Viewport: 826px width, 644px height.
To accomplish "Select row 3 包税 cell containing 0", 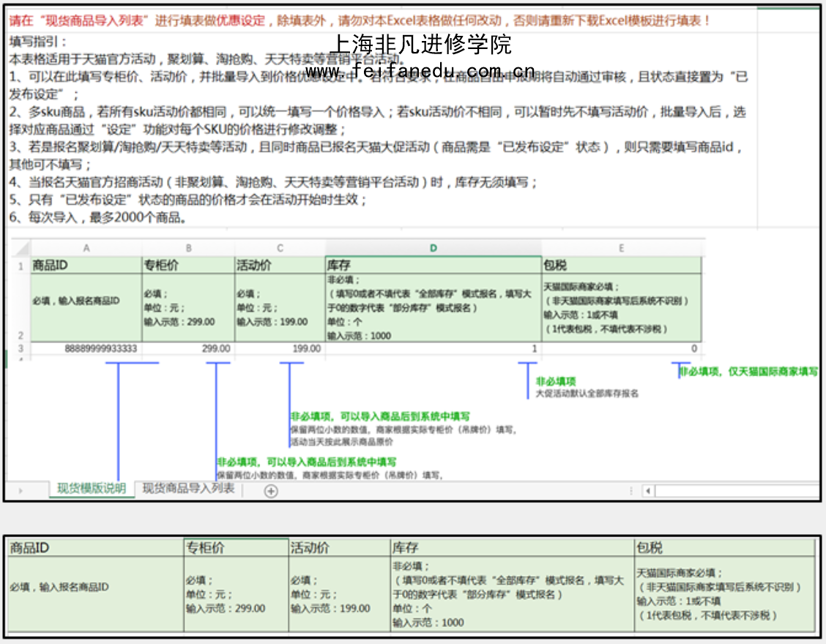I will tap(622, 348).
